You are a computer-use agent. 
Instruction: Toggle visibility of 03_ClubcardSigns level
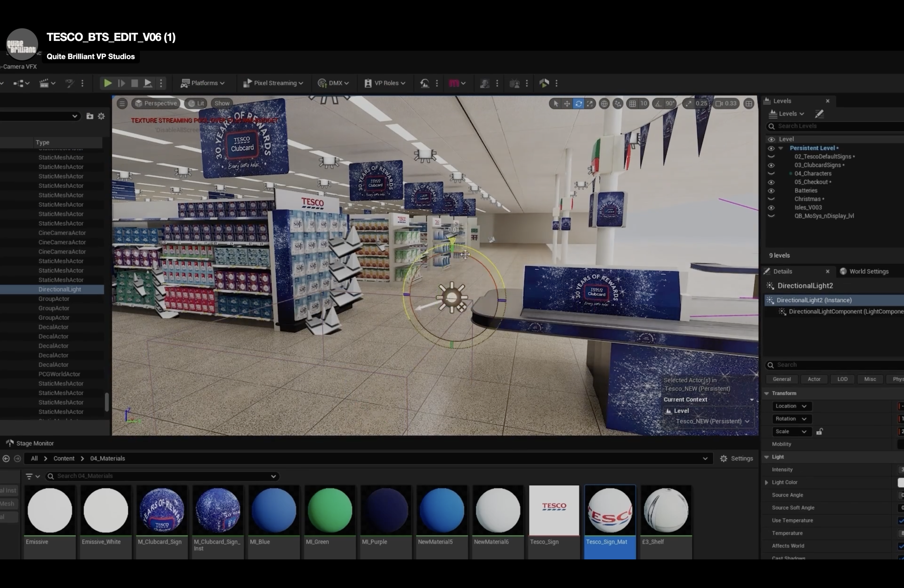click(x=771, y=165)
